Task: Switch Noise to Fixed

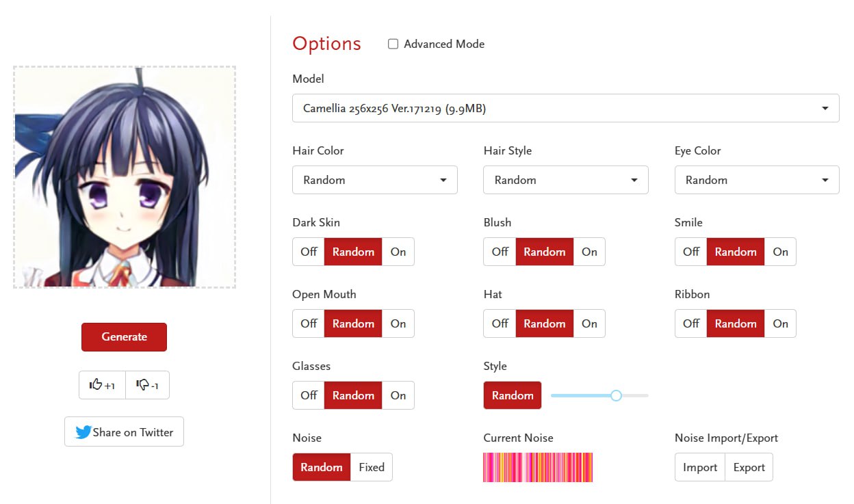Action: point(372,467)
